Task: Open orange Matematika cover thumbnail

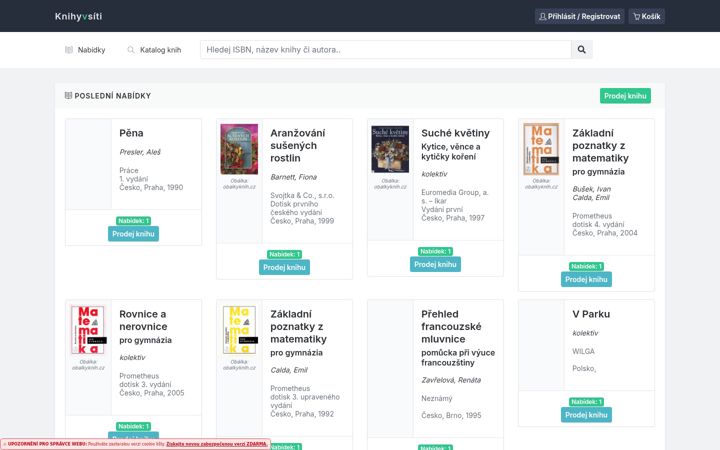Action: (x=541, y=149)
